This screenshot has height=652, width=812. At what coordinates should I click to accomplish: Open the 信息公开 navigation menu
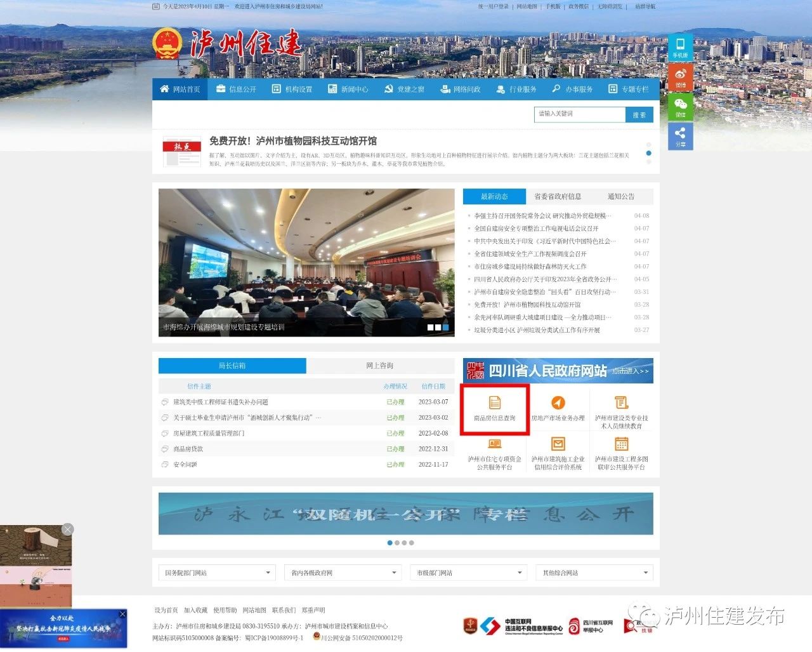[x=235, y=89]
